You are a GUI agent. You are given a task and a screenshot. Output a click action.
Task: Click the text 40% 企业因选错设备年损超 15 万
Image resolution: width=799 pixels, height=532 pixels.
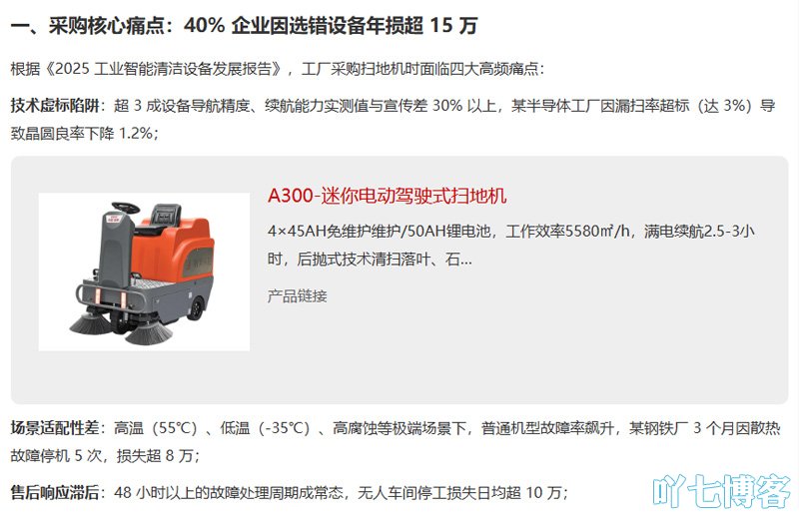(x=331, y=26)
